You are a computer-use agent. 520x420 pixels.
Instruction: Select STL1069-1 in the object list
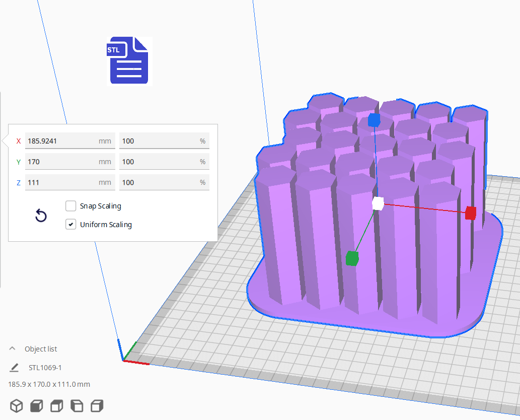pos(45,368)
